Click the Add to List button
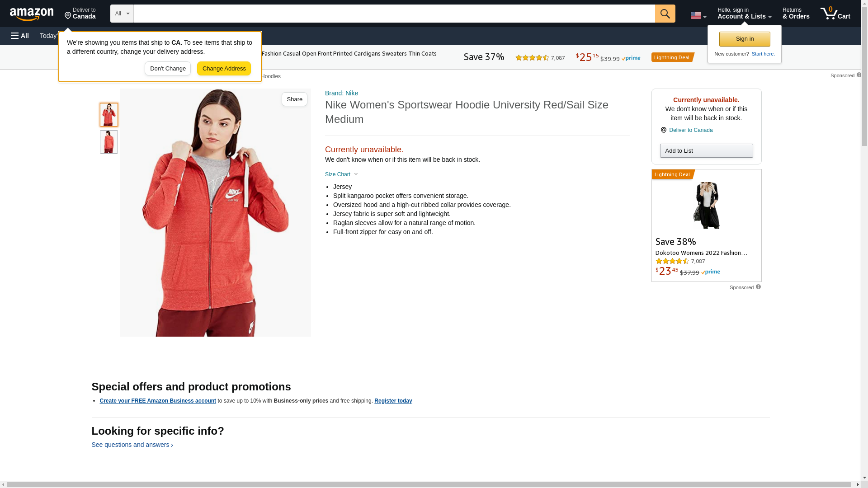868x488 pixels. click(x=706, y=151)
